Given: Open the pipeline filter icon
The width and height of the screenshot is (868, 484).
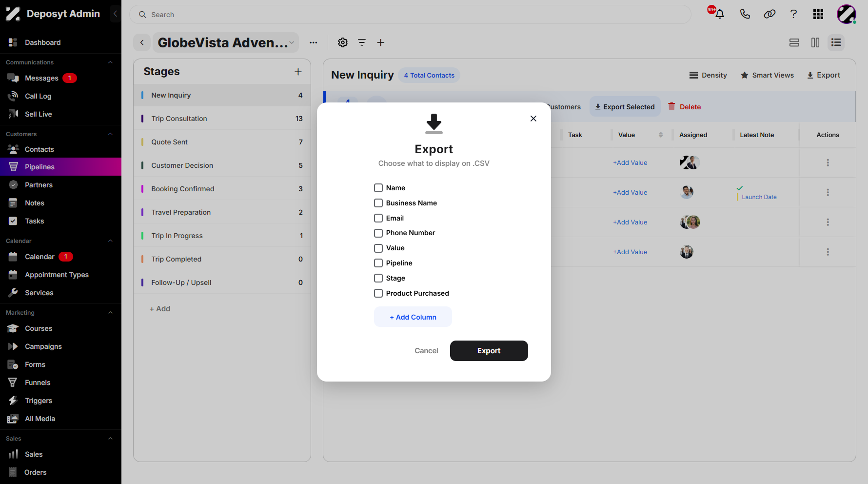Looking at the screenshot, I should (362, 42).
